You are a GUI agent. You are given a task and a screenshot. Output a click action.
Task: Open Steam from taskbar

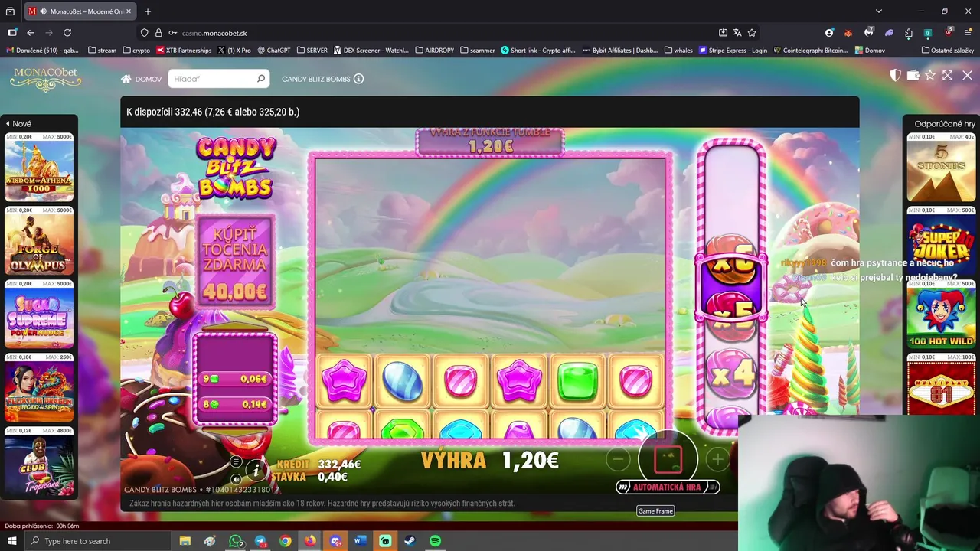tap(410, 541)
